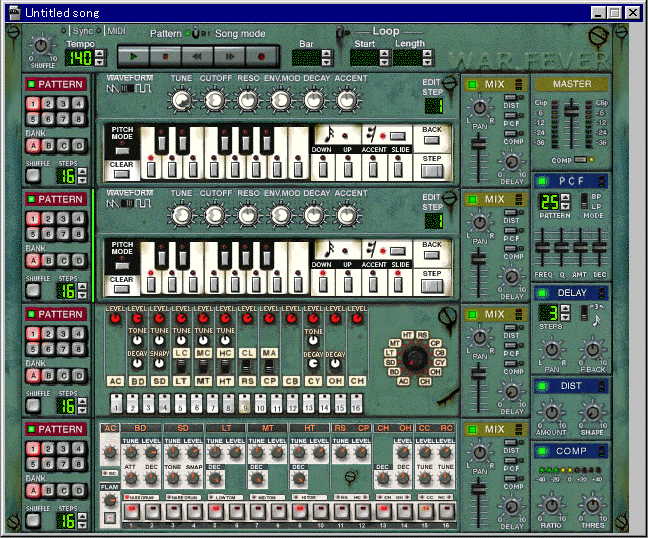Click the rewind transport button
648x538 pixels.
[197, 57]
